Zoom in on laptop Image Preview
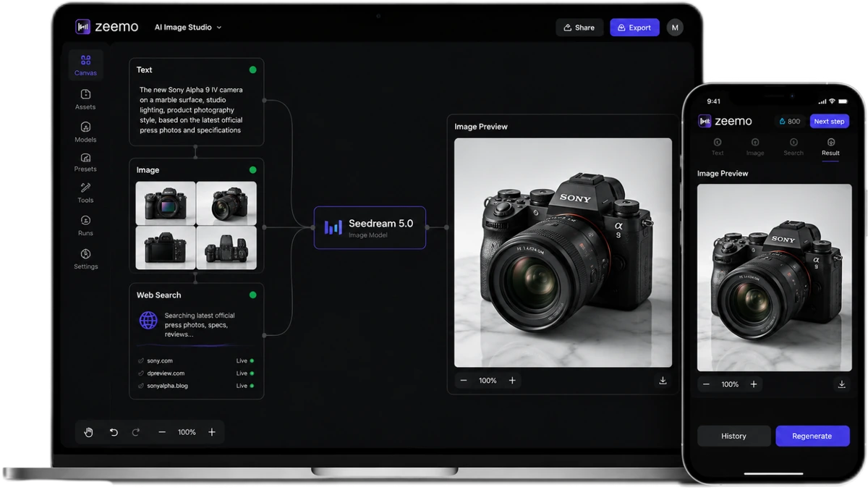868x490 pixels. click(x=512, y=380)
